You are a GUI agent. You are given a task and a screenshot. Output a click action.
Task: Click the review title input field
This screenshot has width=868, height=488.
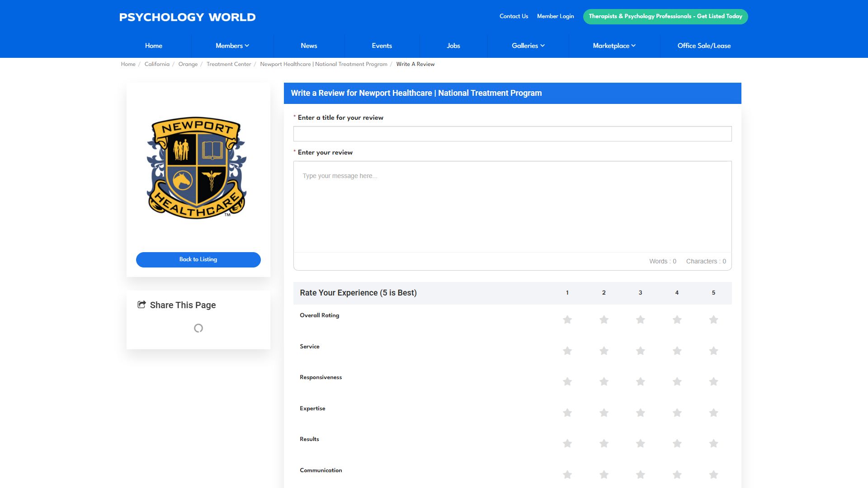pos(512,134)
